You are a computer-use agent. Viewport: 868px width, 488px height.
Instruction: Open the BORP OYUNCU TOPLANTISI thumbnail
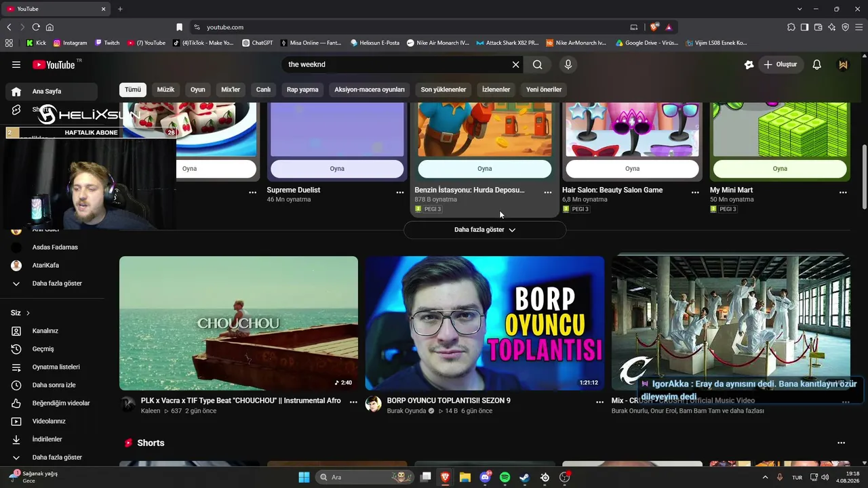485,323
